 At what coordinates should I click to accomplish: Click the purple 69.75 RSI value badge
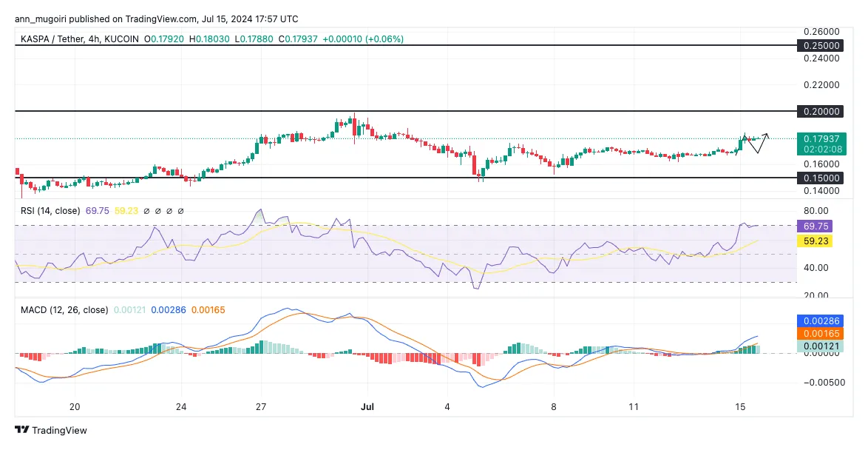tap(815, 226)
